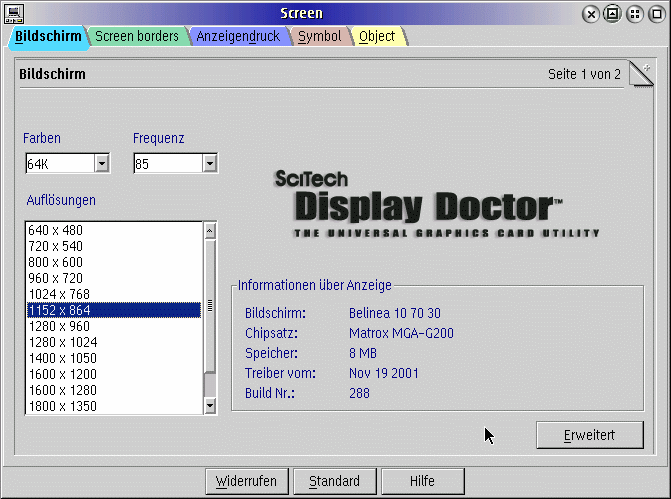The height and width of the screenshot is (499, 671).
Task: Click the Standard button
Action: pyautogui.click(x=335, y=481)
